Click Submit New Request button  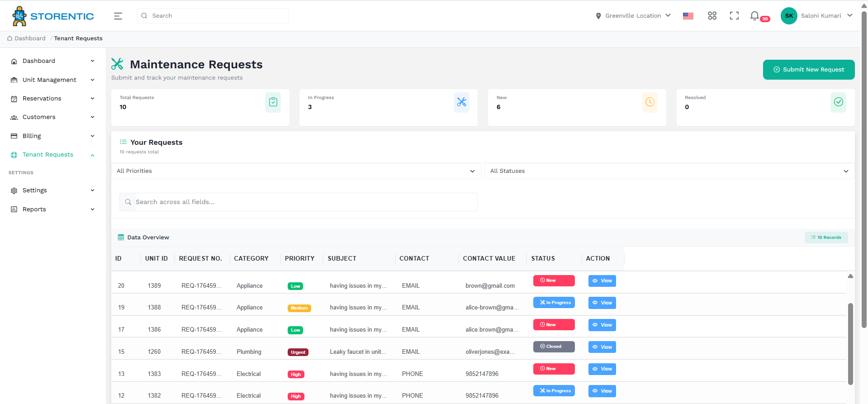click(809, 70)
